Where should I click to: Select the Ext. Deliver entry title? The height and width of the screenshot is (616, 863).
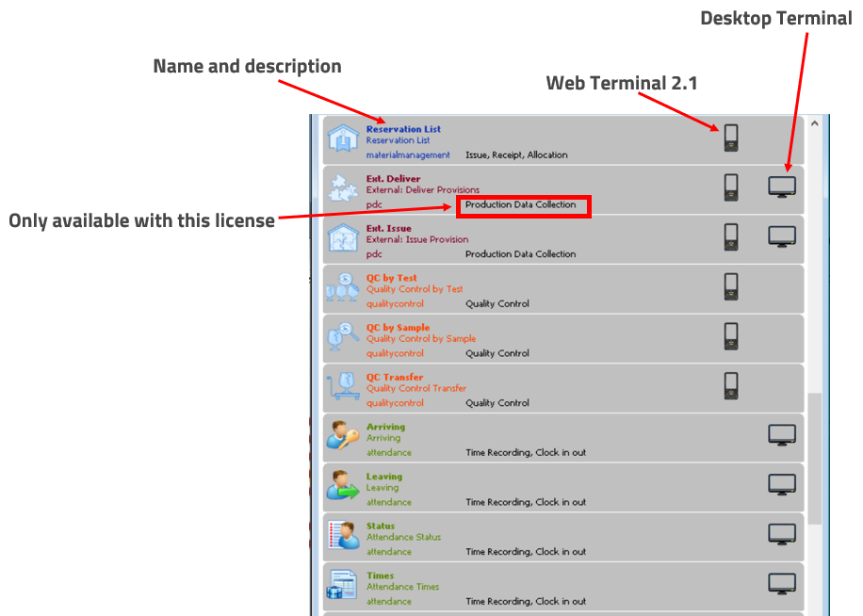[393, 178]
